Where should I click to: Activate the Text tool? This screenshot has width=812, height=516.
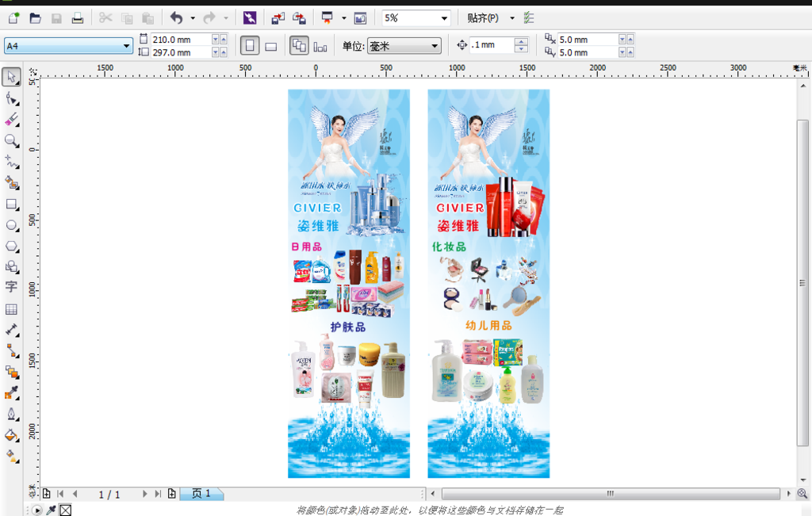(11, 287)
